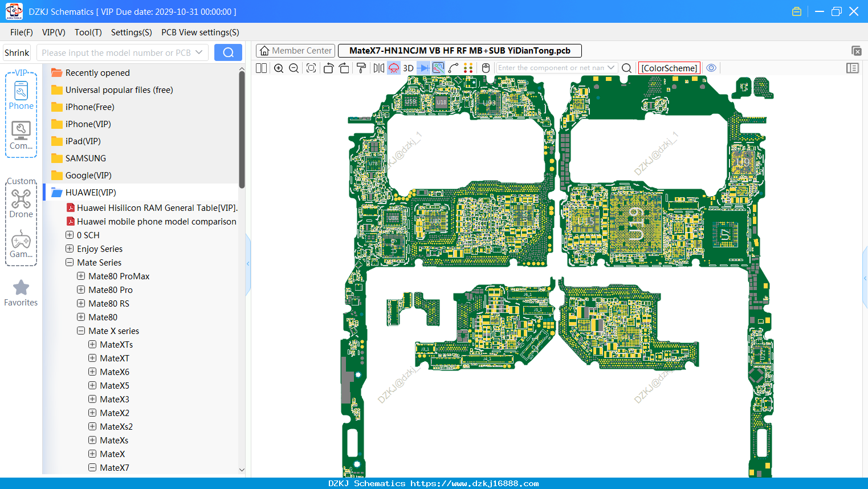Open Member Center tab

tap(295, 51)
